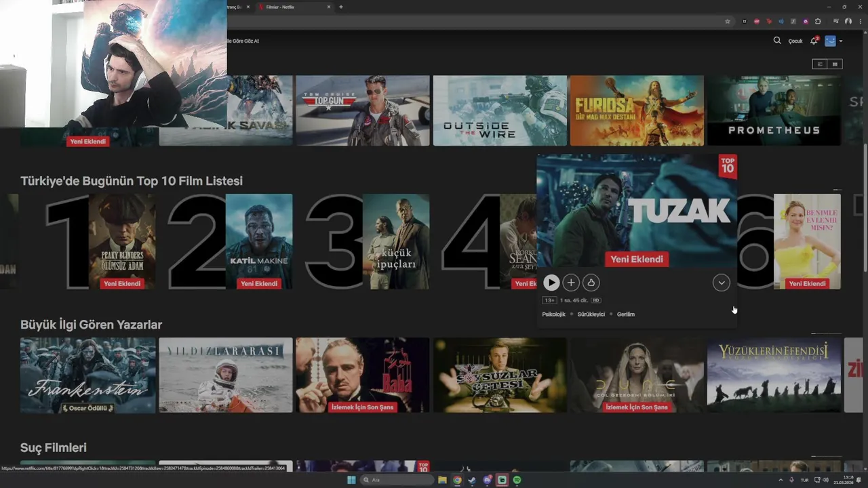Bookmark this page with star icon
This screenshot has width=868, height=488.
click(x=728, y=21)
